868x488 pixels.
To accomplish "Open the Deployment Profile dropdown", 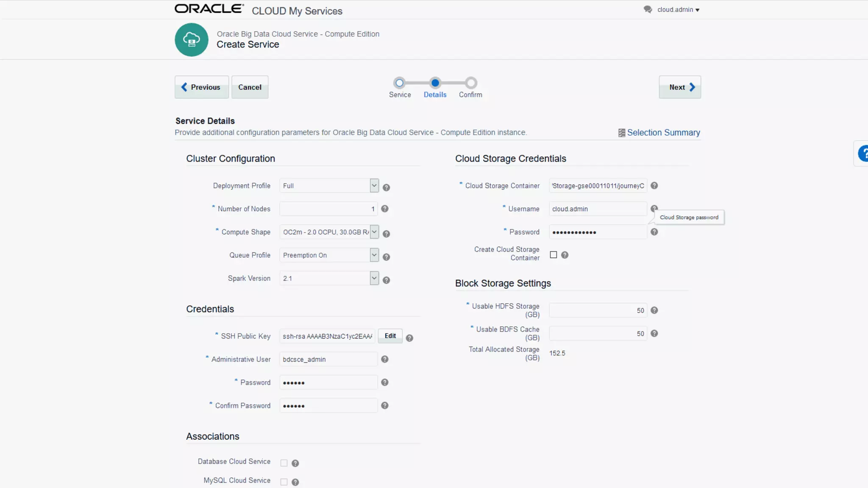I will click(374, 186).
